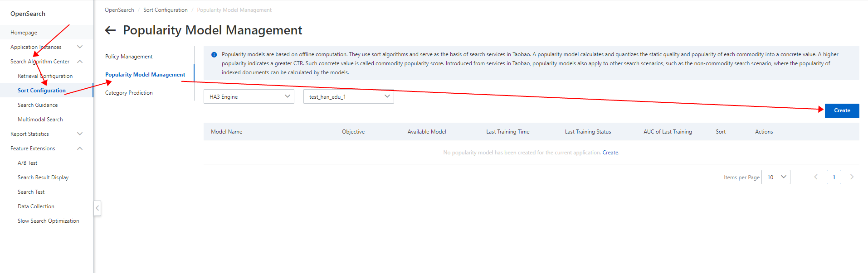Click the Feature Extensions label

click(x=33, y=148)
